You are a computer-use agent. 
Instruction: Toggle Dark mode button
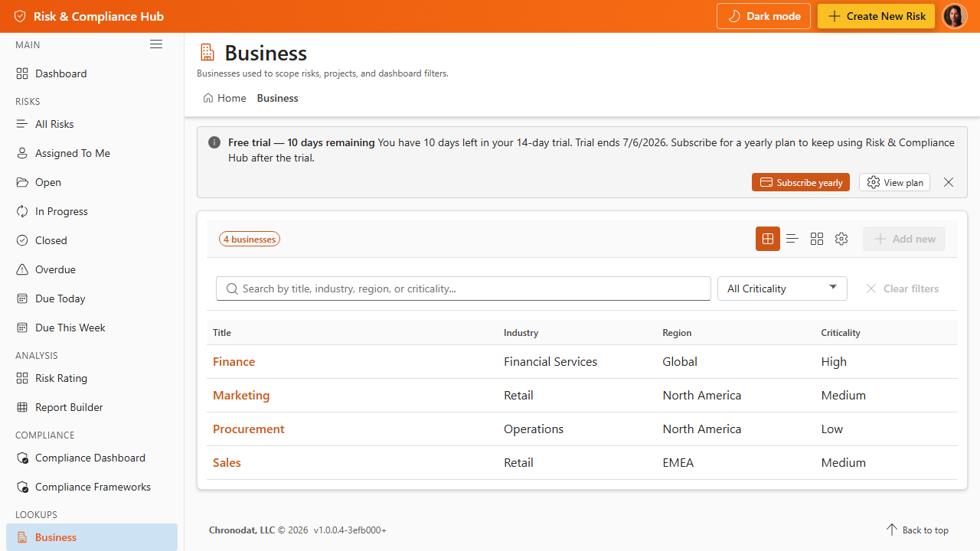click(x=763, y=16)
